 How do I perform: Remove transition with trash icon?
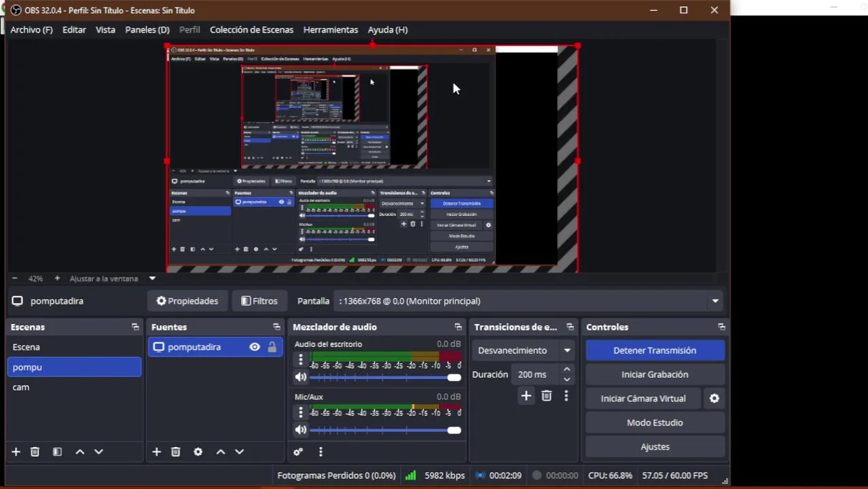[x=547, y=396]
